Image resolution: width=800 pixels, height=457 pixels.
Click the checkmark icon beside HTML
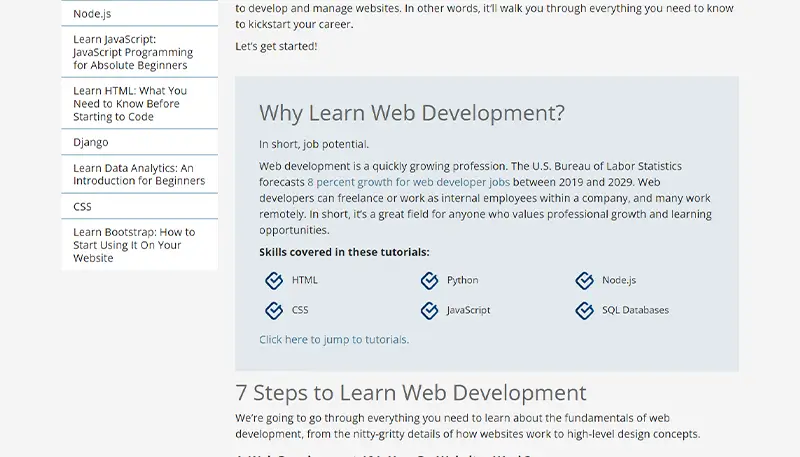273,281
